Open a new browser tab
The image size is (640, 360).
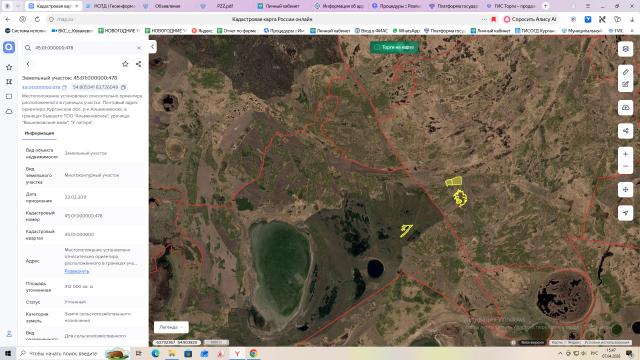[x=546, y=6]
